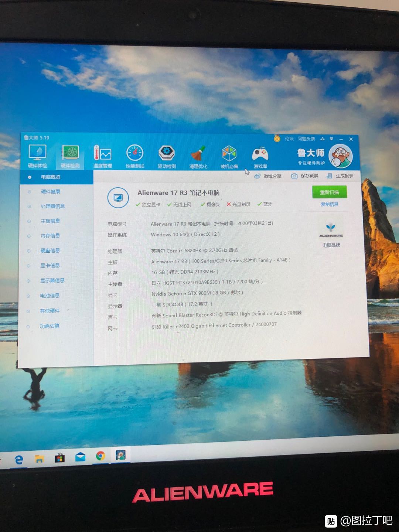Click the gold medal icon in title bar
Image resolution: width=399 pixels, height=532 pixels.
[x=277, y=139]
